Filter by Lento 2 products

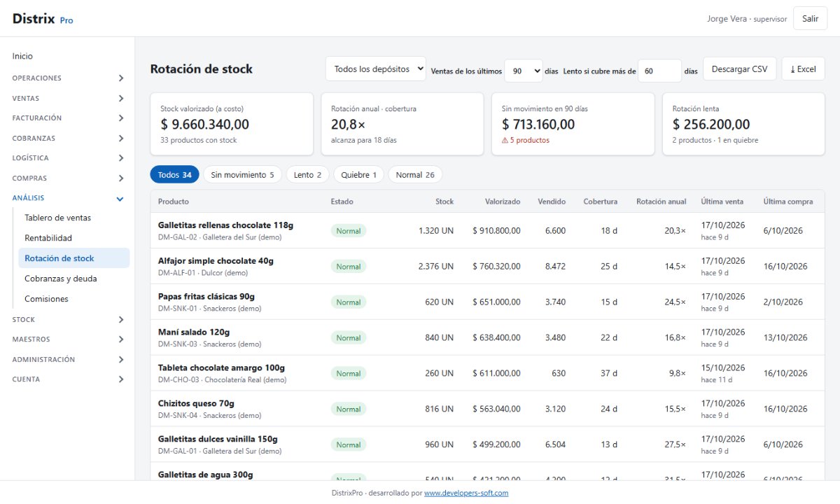(308, 175)
